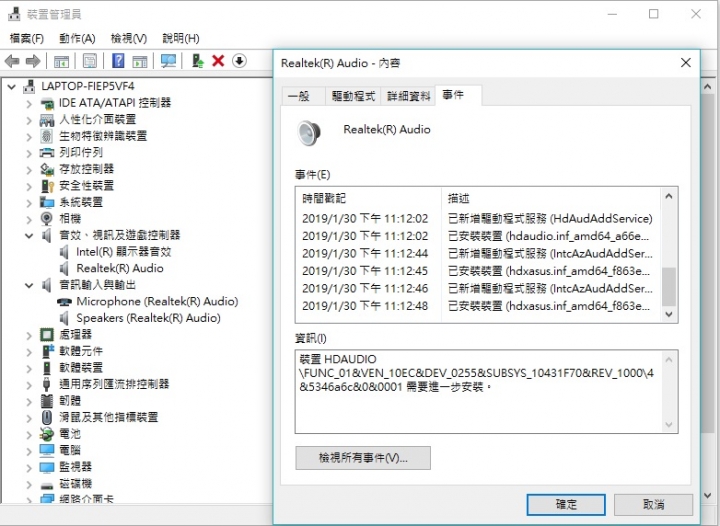Select the 11:12:45 hdxasus.inf event row

478,271
